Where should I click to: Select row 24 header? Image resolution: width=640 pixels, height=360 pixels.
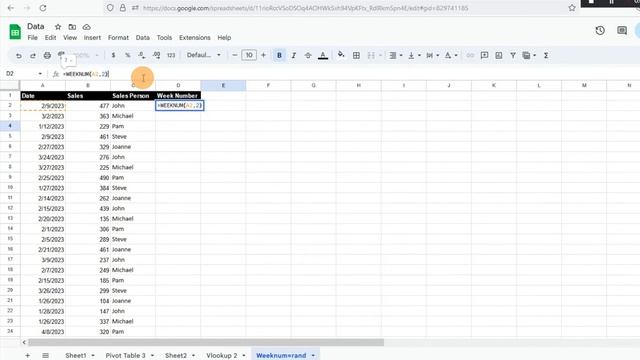coord(10,331)
